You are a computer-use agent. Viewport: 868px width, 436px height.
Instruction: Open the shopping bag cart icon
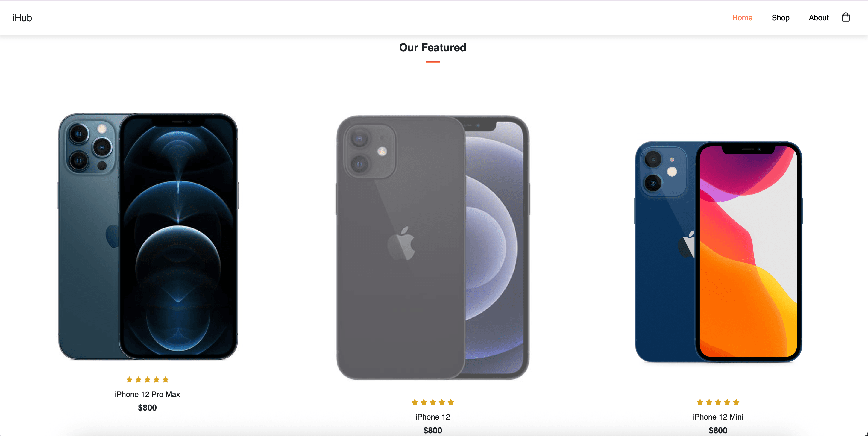[x=846, y=17]
